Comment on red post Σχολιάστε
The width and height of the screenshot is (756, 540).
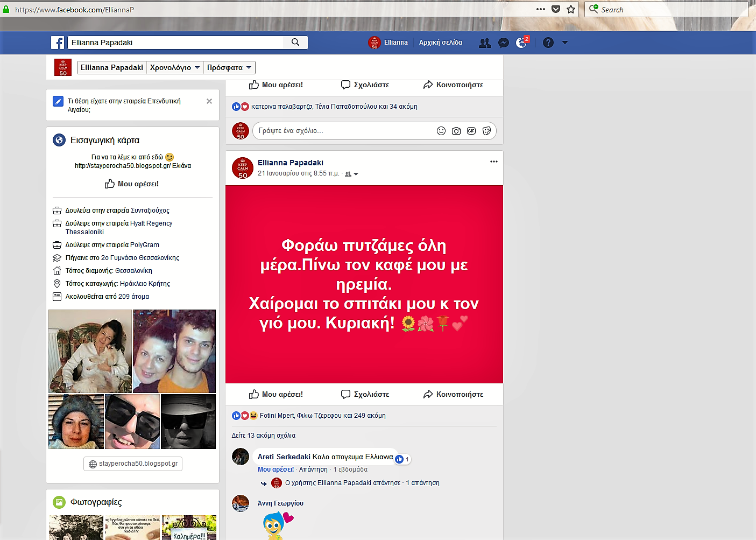point(365,394)
